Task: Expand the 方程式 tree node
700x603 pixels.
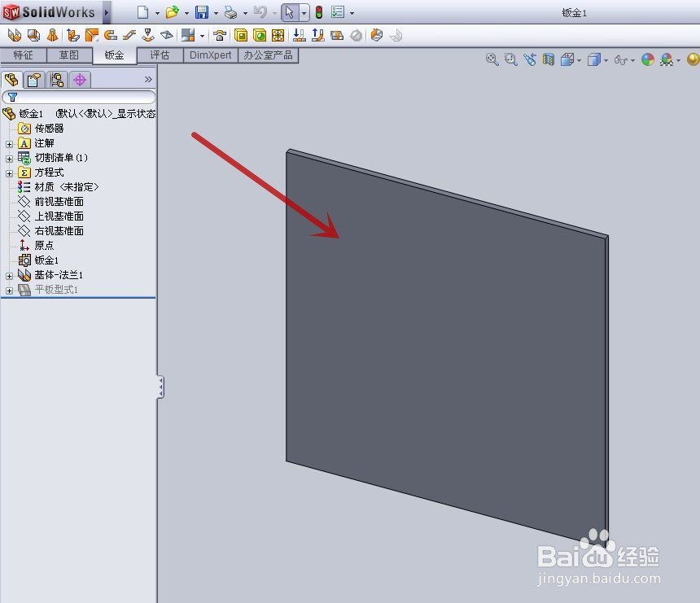Action: click(10, 173)
